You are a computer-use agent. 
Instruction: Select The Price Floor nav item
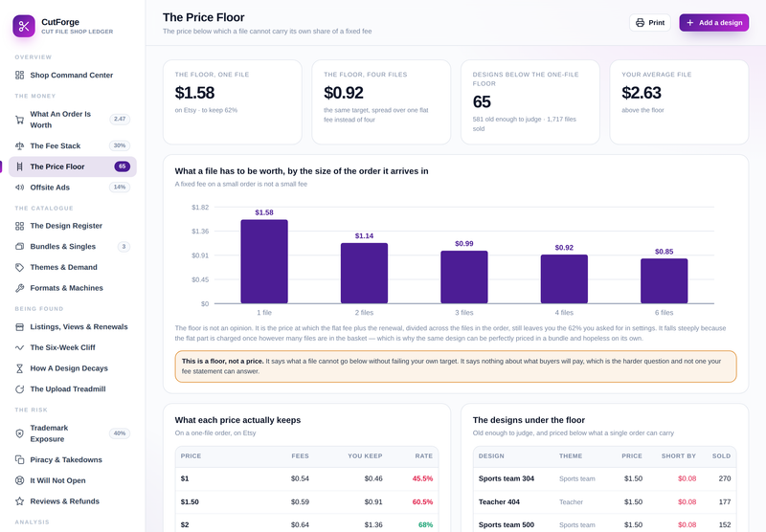(73, 166)
